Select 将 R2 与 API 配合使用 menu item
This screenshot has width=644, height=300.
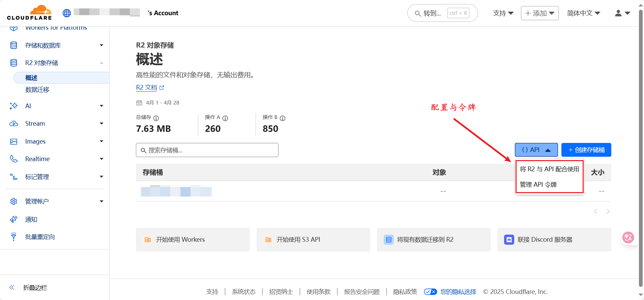tap(550, 169)
